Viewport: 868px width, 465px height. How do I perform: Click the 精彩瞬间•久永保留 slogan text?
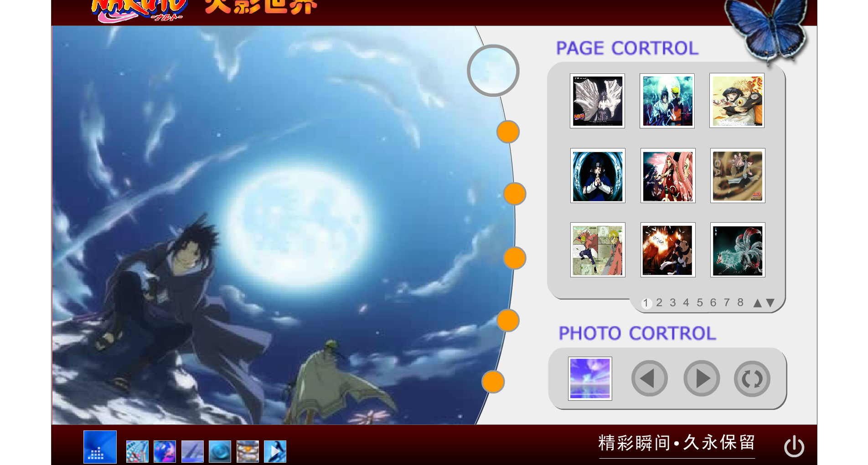(677, 443)
